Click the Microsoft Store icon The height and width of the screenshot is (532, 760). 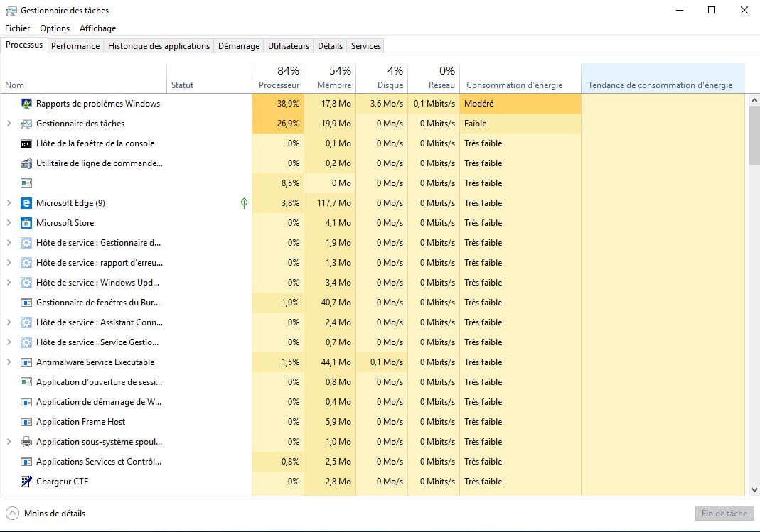tap(26, 223)
